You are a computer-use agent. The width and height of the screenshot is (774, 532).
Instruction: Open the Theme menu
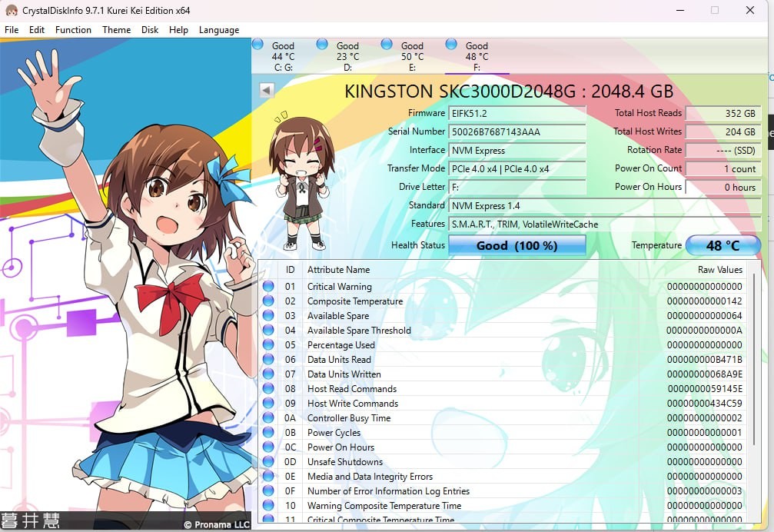(116, 30)
